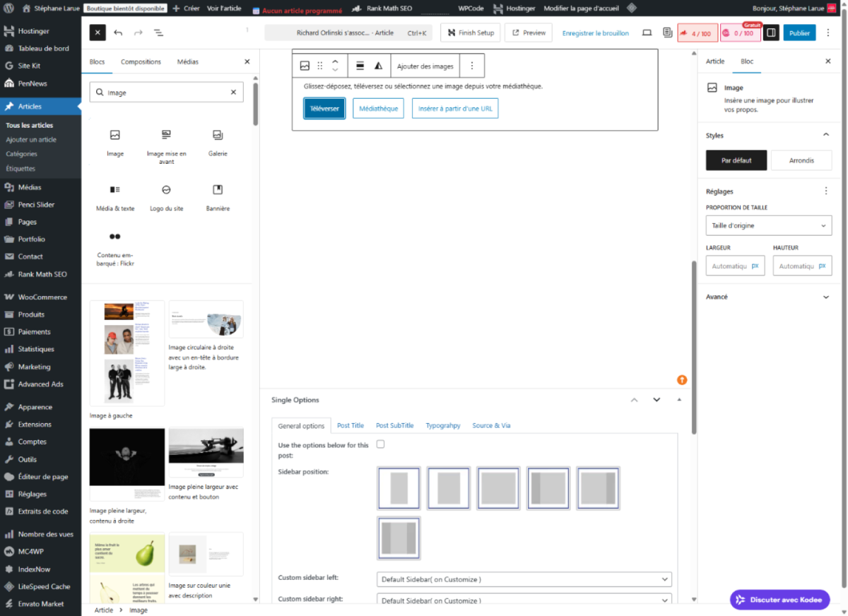Select the first sidebar position layout
The width and height of the screenshot is (848, 616).
399,487
